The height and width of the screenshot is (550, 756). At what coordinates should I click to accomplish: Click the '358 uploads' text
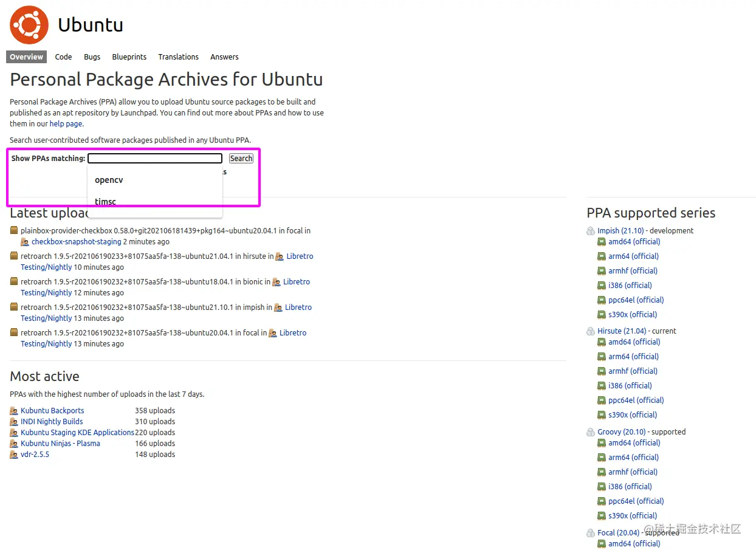(x=155, y=410)
